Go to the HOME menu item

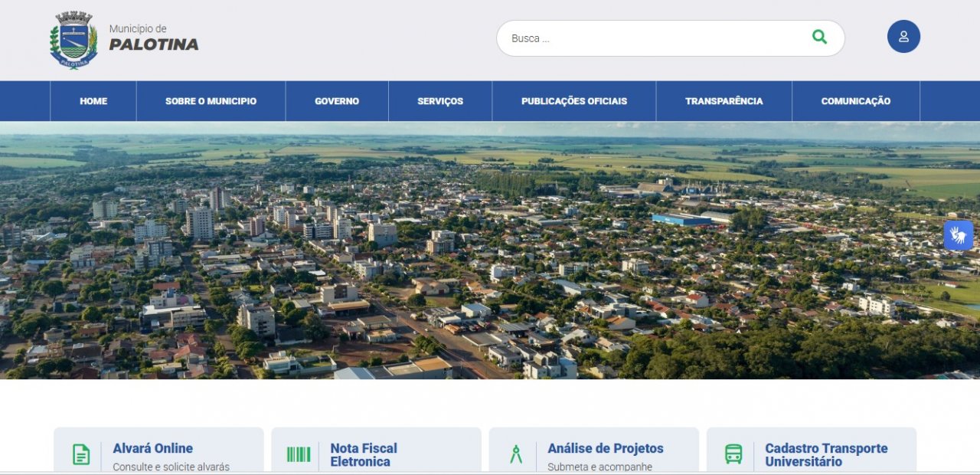93,101
